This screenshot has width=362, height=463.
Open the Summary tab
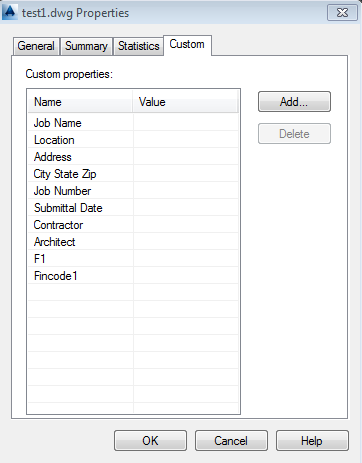pos(86,46)
